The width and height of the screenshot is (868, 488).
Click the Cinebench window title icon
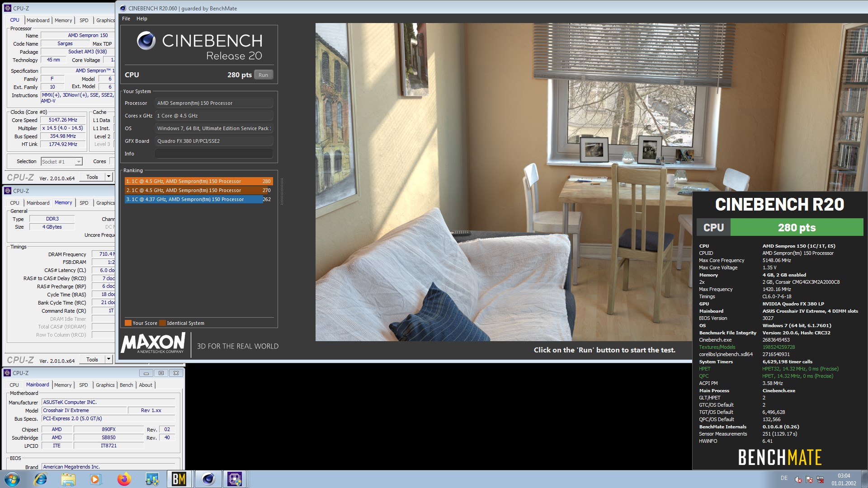tap(123, 8)
